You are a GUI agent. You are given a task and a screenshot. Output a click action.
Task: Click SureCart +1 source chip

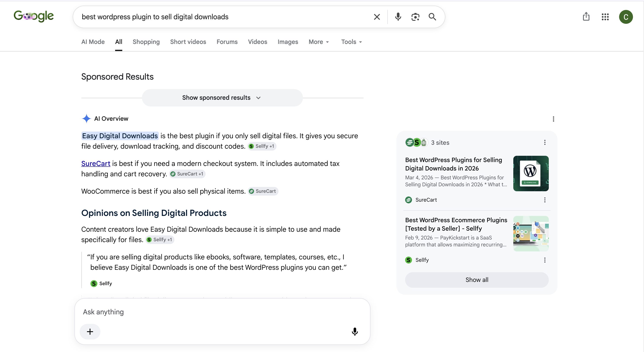coord(187,174)
